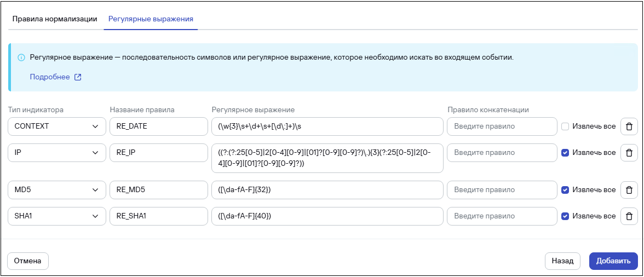Screen dimensions: 644x277
Task: Edit the RE_IP rule name field
Action: (159, 153)
